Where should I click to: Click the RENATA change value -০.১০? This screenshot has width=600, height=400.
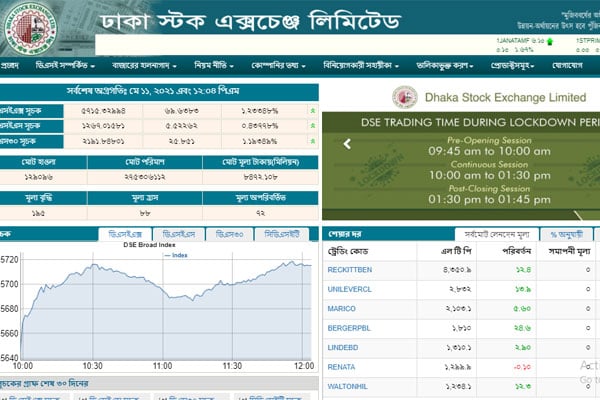pyautogui.click(x=522, y=367)
